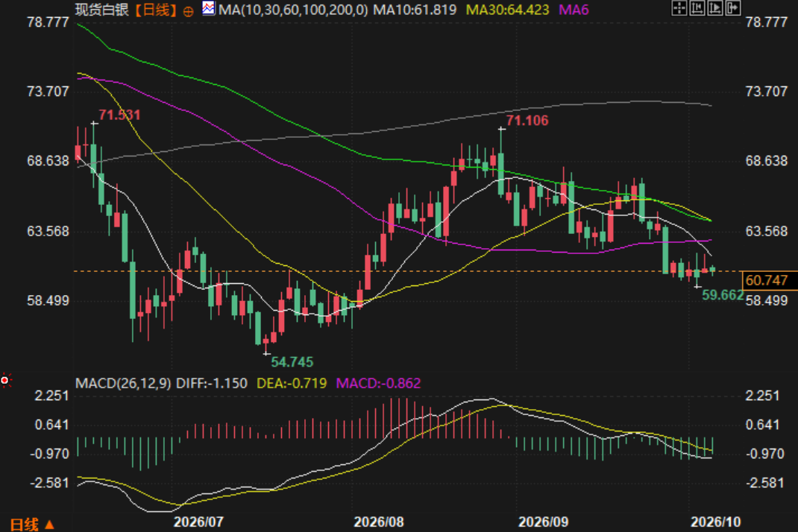Click the orange circled-plus icon beside 日线
The image size is (798, 532).
tap(188, 12)
